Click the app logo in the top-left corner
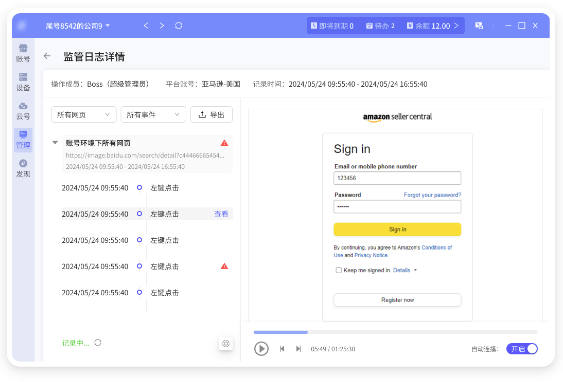563x382 pixels. (x=22, y=25)
